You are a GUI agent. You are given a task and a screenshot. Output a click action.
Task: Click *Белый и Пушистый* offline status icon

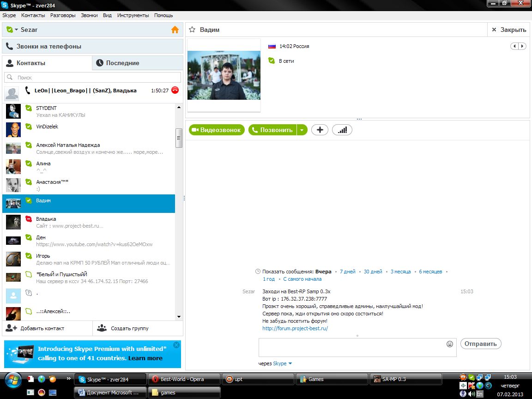coord(29,274)
